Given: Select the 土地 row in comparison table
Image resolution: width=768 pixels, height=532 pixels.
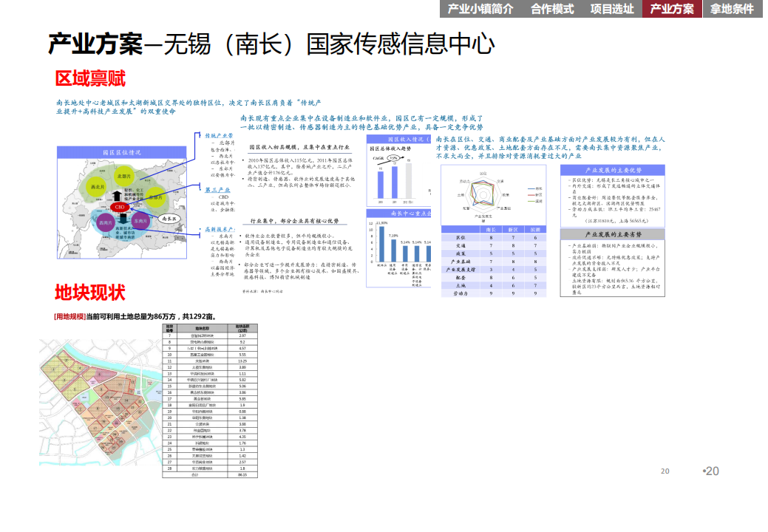Looking at the screenshot, I should [494, 285].
